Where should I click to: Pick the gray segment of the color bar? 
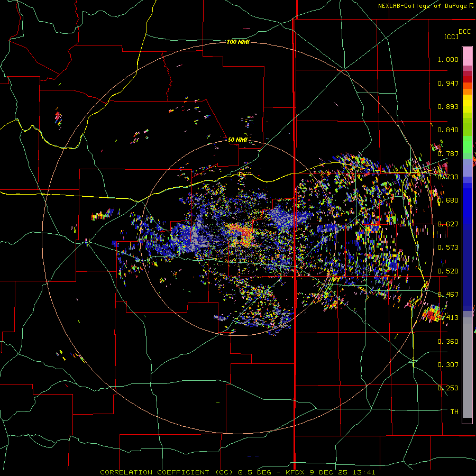[x=467, y=369]
